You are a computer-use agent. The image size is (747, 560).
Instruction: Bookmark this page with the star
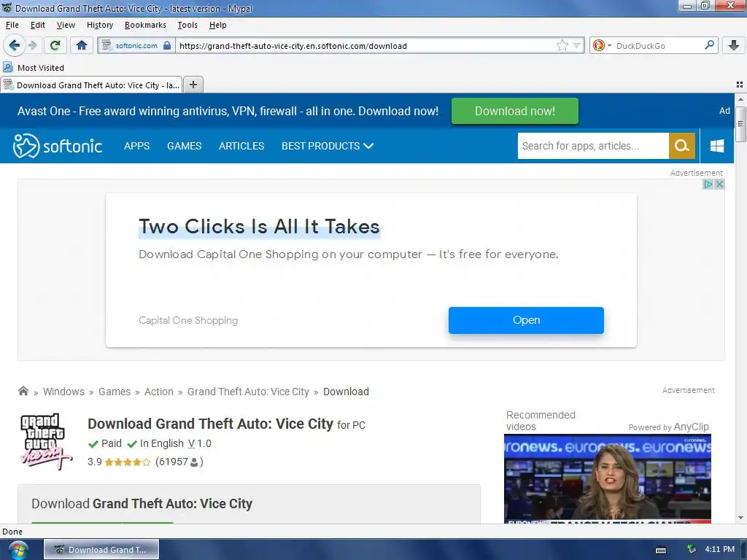562,46
